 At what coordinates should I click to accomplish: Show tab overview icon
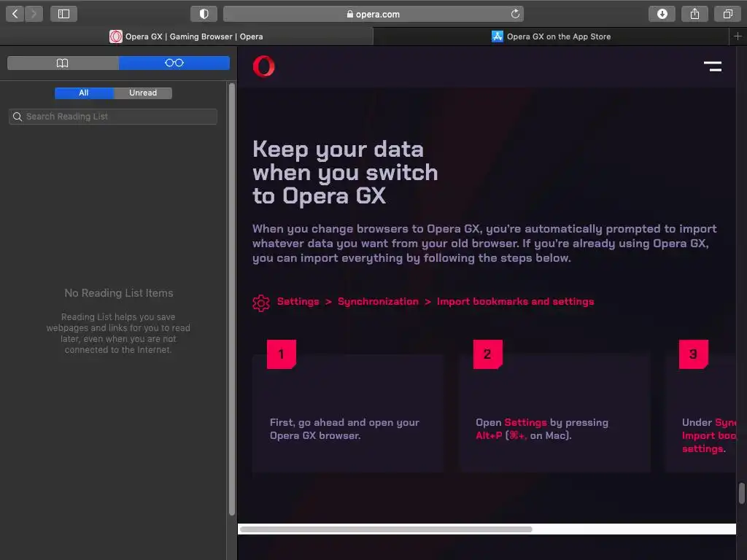(727, 14)
